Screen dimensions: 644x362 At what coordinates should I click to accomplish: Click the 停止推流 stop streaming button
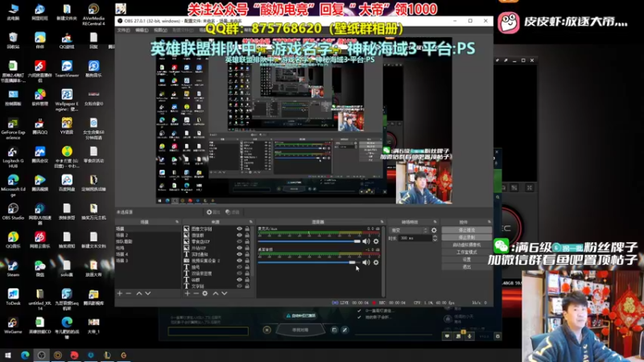point(467,230)
